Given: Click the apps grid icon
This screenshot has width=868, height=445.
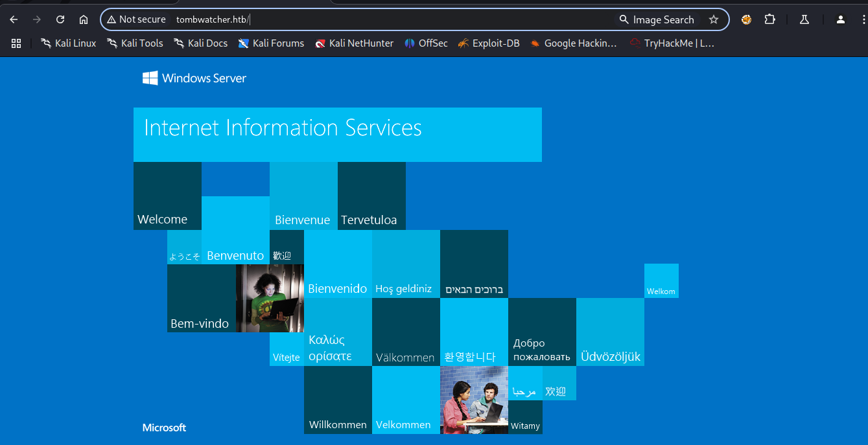Looking at the screenshot, I should point(16,43).
